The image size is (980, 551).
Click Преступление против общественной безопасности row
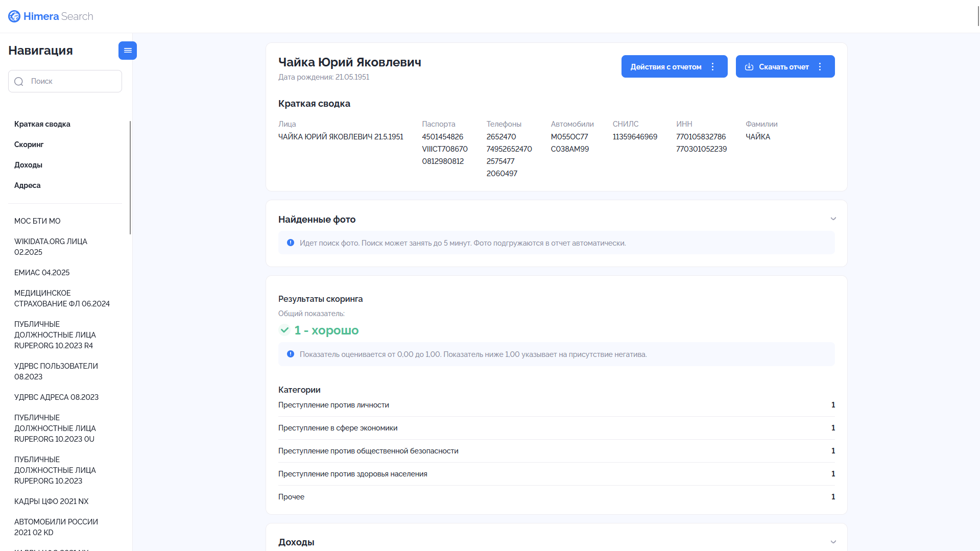point(557,451)
